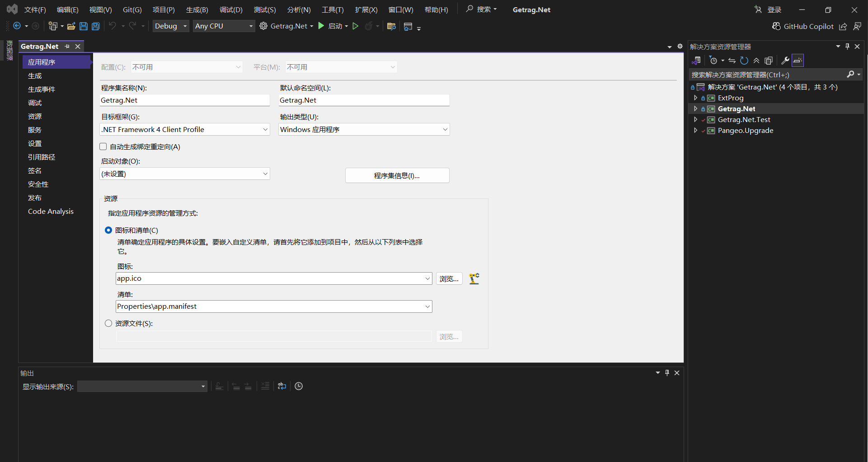Open the 目标框架 dropdown

[x=266, y=129]
